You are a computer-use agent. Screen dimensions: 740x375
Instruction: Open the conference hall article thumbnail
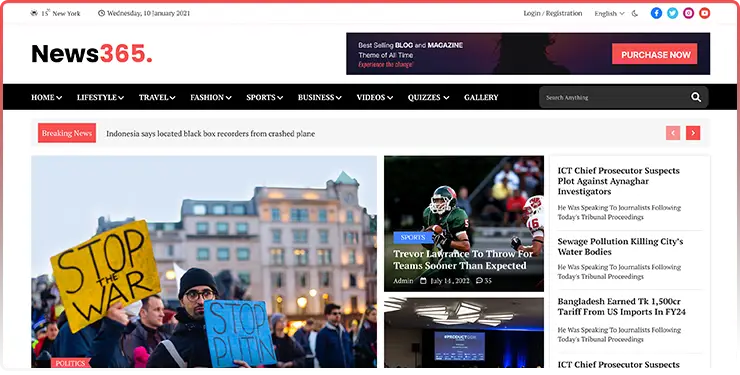pyautogui.click(x=464, y=333)
